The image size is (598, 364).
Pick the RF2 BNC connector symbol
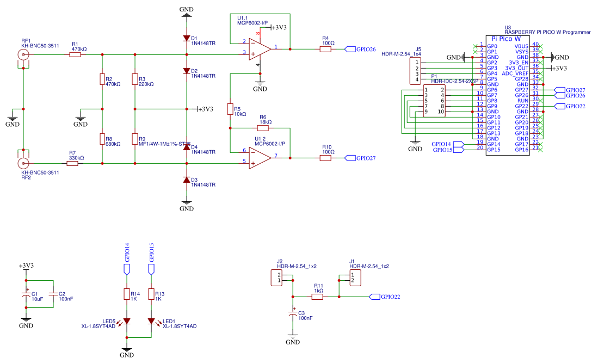24,163
